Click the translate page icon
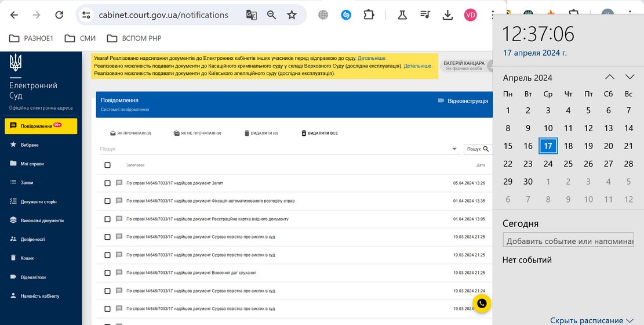The height and width of the screenshot is (325, 644). click(252, 15)
